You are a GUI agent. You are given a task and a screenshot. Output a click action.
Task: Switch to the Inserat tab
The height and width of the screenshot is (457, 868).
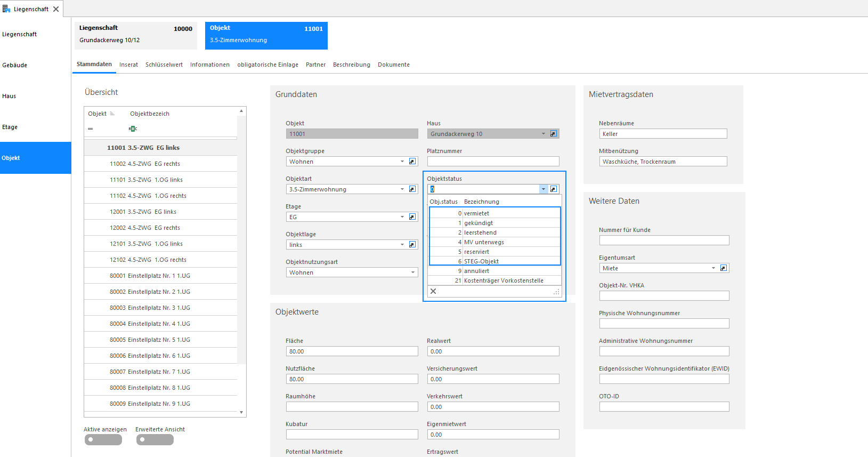point(128,65)
